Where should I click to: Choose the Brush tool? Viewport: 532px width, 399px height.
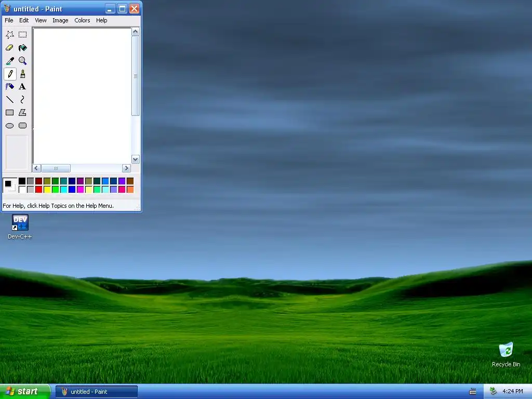pos(23,74)
